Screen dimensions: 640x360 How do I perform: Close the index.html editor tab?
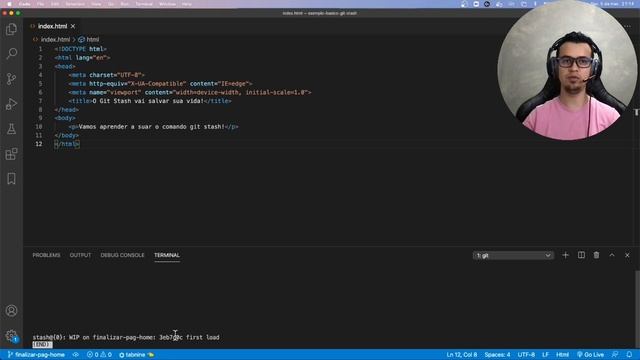(x=73, y=26)
